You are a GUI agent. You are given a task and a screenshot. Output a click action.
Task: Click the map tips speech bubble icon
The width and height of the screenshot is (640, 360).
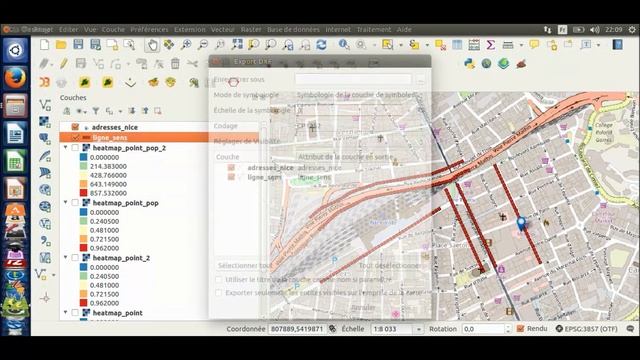coord(534,44)
